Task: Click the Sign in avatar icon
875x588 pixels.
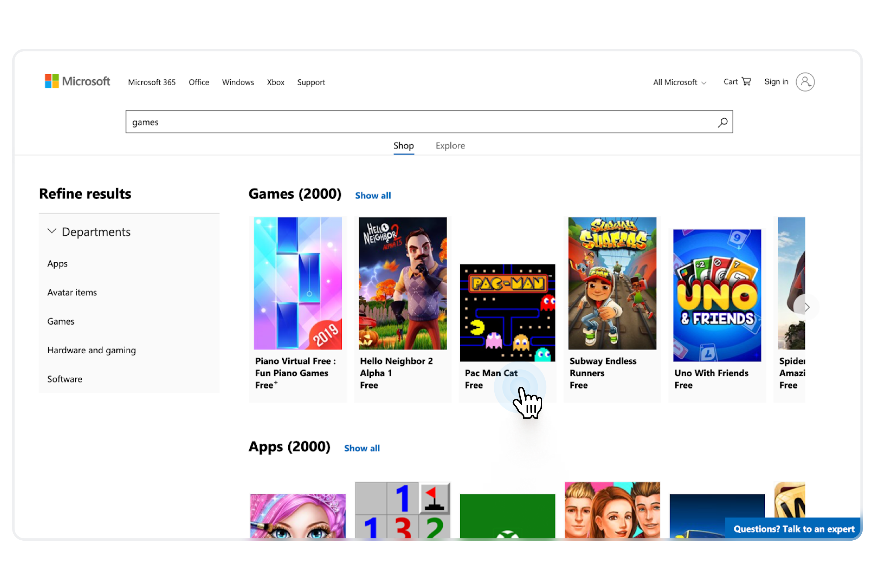Action: tap(805, 82)
